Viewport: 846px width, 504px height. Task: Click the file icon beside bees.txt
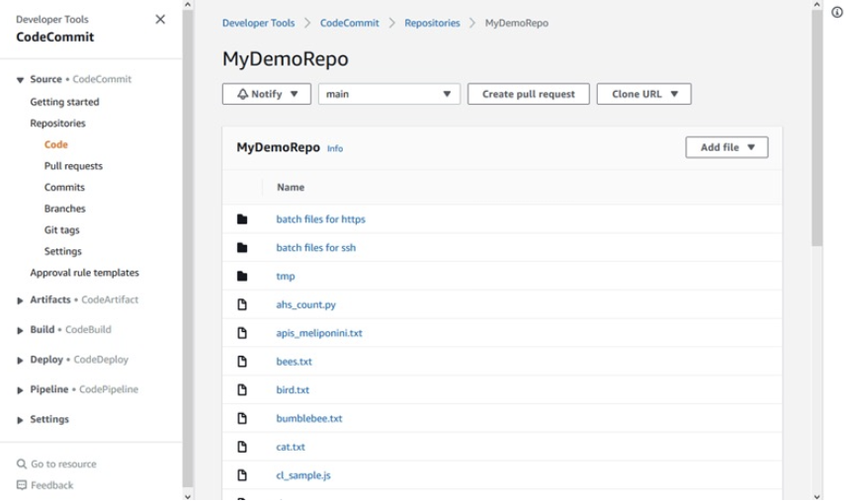(x=242, y=362)
